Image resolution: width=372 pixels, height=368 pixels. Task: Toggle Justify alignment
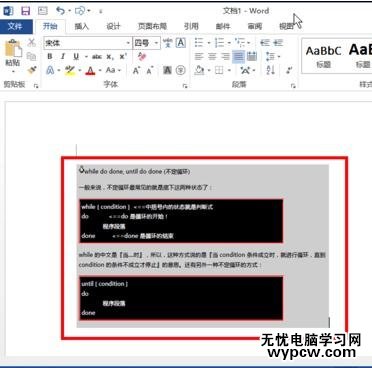[x=238, y=57]
